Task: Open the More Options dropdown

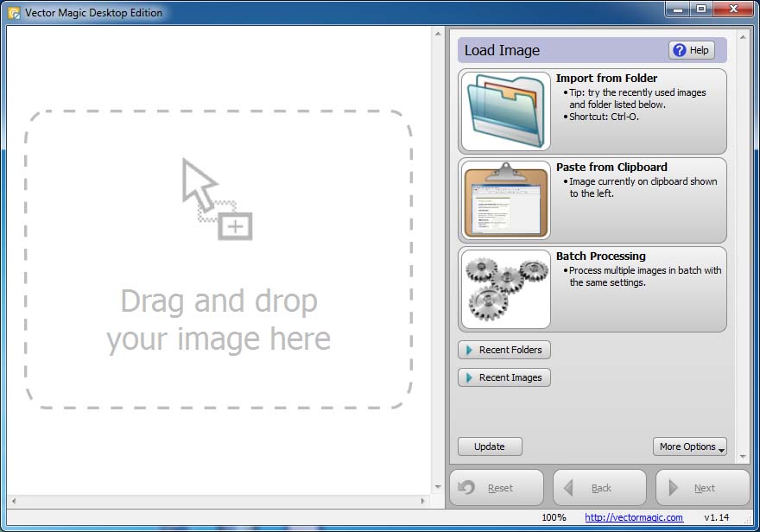Action: click(x=689, y=446)
